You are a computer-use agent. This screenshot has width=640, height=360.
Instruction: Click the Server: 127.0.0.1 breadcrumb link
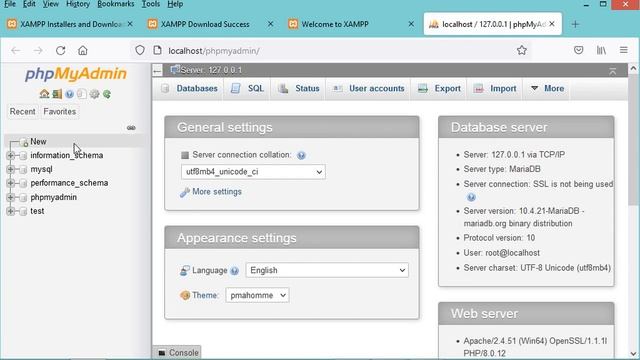coord(211,70)
